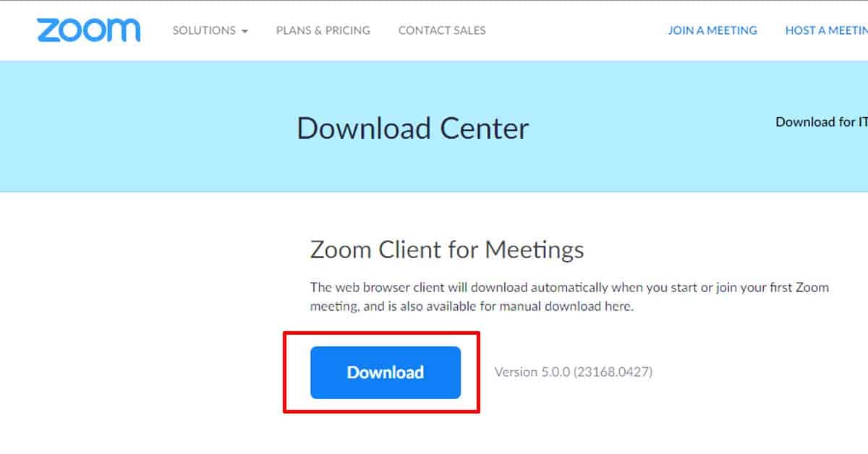Open the Download for IT link
868x454 pixels.
[822, 122]
